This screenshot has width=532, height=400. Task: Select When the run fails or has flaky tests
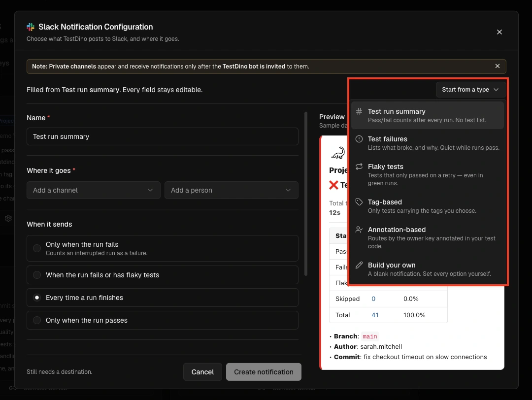tap(163, 275)
